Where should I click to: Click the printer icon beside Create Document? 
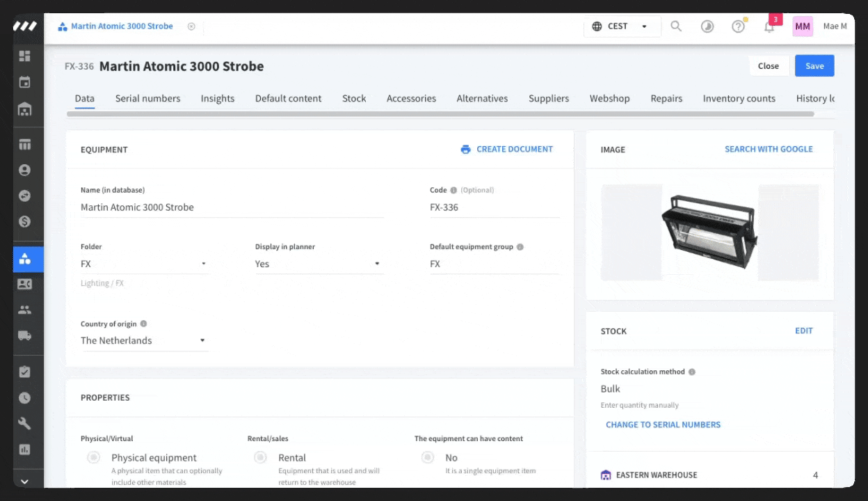coord(465,150)
